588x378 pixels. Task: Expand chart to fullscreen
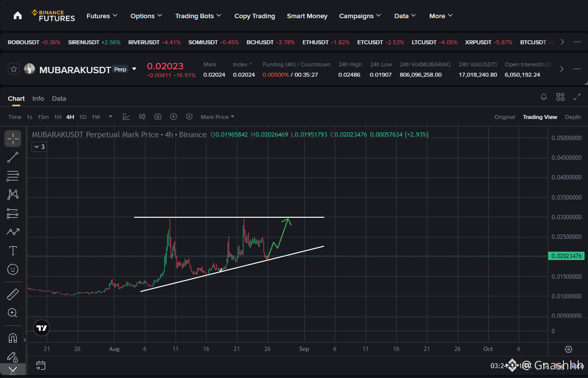[x=577, y=97]
